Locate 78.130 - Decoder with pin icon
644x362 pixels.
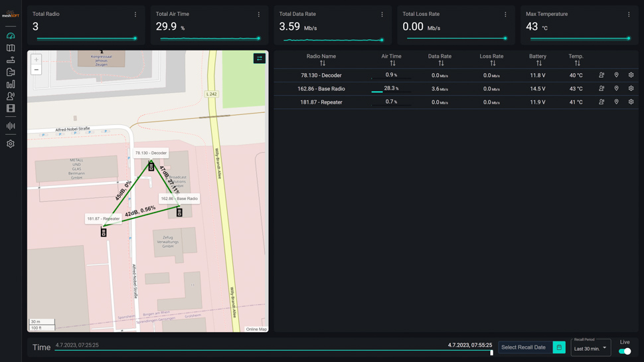click(616, 75)
